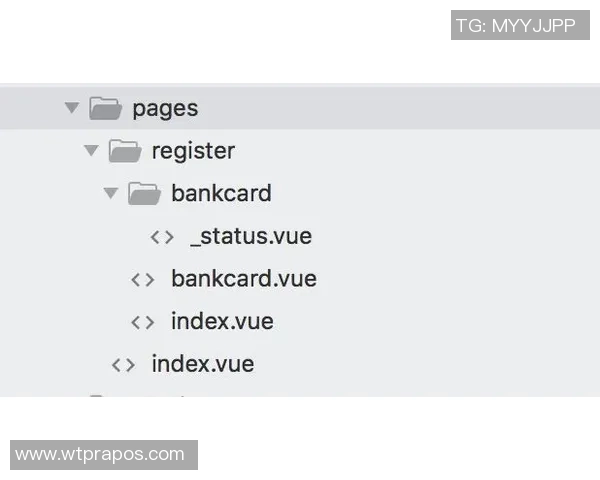Click the bankcard folder icon
This screenshot has height=480, width=600.
[x=144, y=193]
